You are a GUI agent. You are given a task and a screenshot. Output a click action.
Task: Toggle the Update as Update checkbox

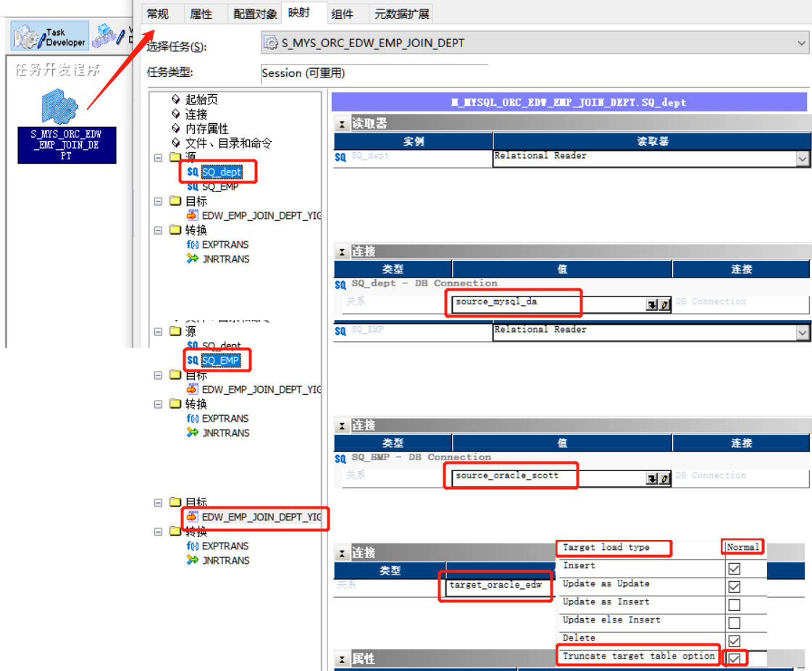[734, 586]
